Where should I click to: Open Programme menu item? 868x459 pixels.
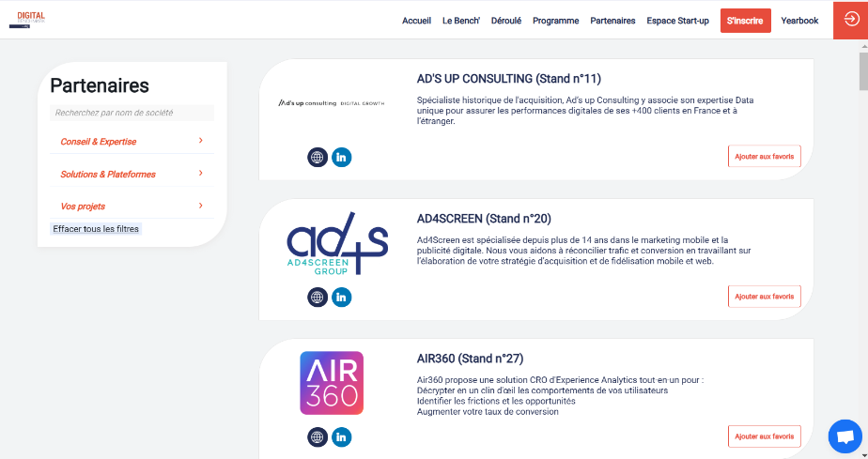(556, 21)
